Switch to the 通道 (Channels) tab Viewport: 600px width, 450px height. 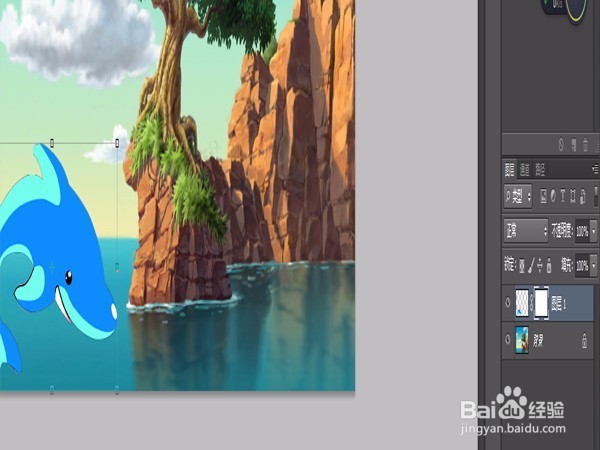[525, 170]
